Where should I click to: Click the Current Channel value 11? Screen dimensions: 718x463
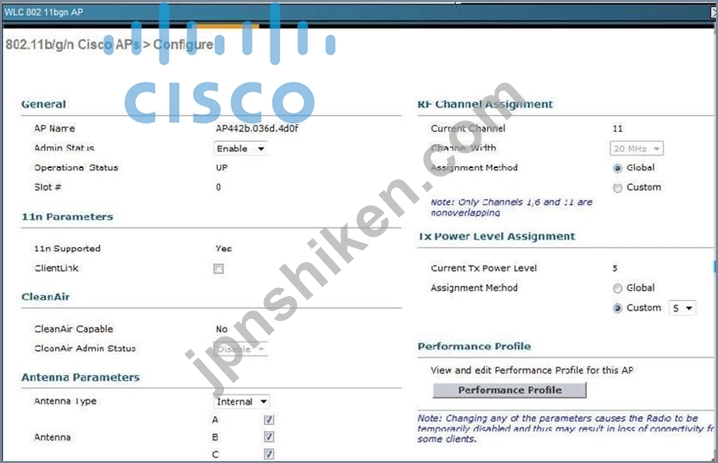(618, 128)
